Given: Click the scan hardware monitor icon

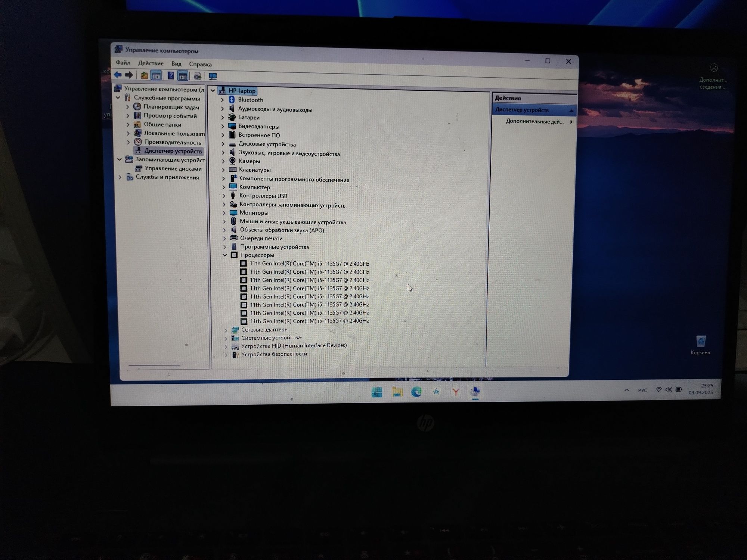Looking at the screenshot, I should 213,77.
